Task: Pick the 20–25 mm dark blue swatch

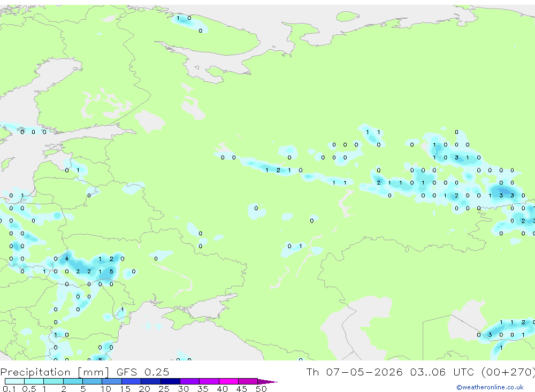Action: [x=151, y=381]
